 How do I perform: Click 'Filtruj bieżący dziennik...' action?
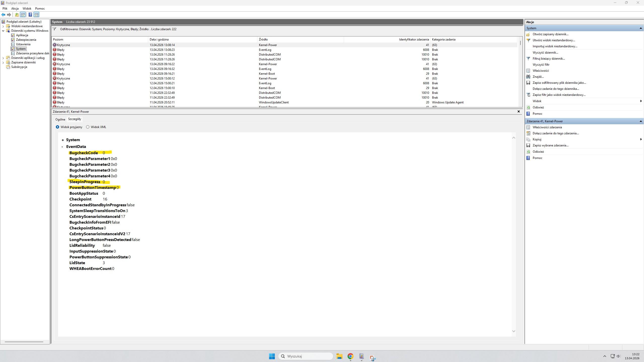[549, 59]
